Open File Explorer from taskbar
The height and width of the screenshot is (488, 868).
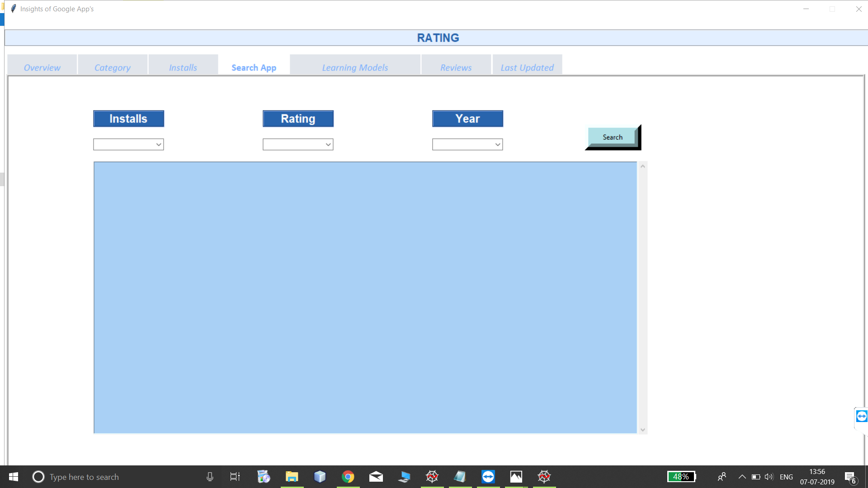click(292, 477)
